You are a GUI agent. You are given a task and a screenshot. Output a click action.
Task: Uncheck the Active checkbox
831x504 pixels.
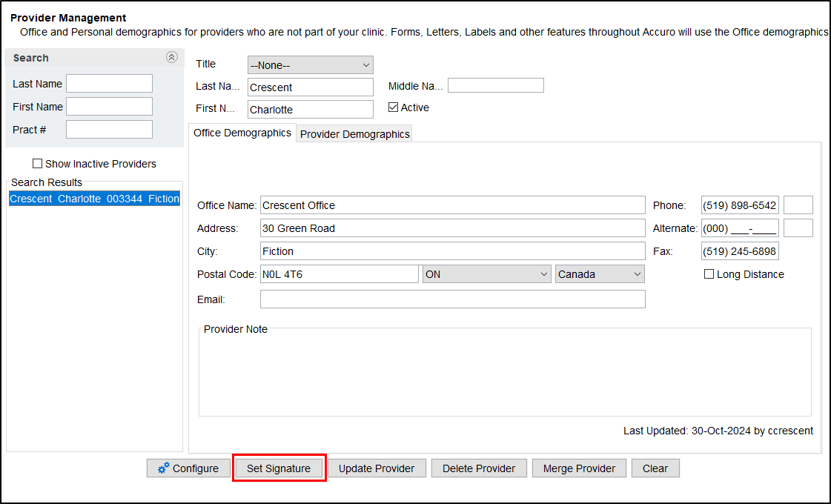click(393, 107)
